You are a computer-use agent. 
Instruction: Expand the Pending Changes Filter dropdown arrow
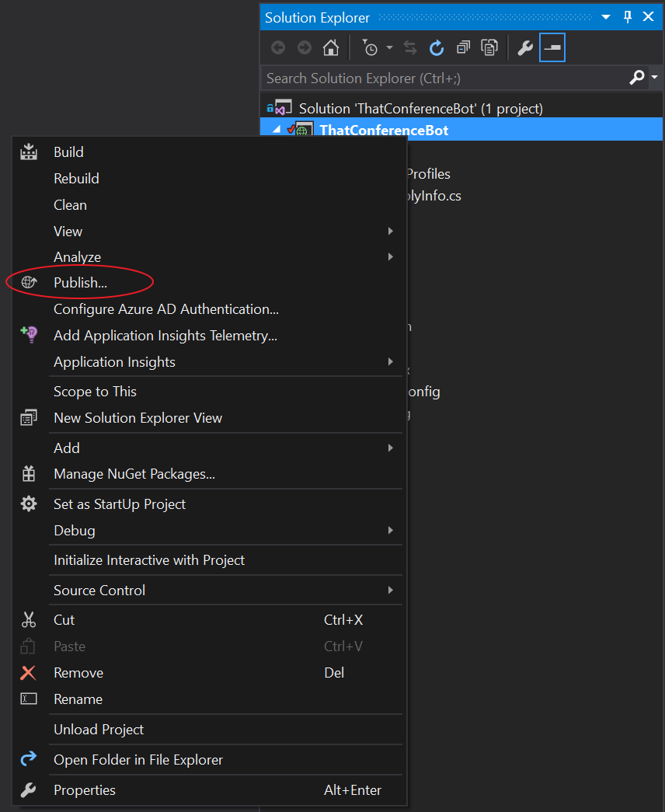[389, 48]
